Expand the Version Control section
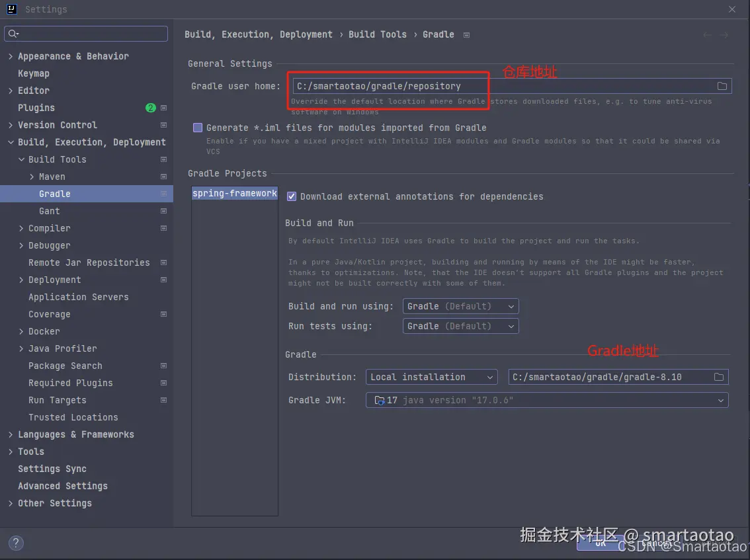The height and width of the screenshot is (560, 750). click(11, 126)
